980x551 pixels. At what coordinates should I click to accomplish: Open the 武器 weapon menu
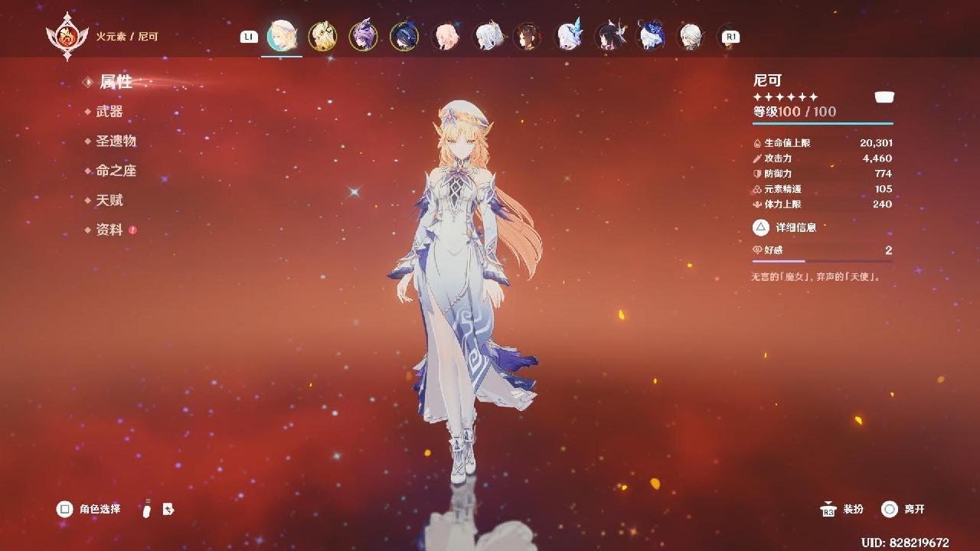coord(109,112)
